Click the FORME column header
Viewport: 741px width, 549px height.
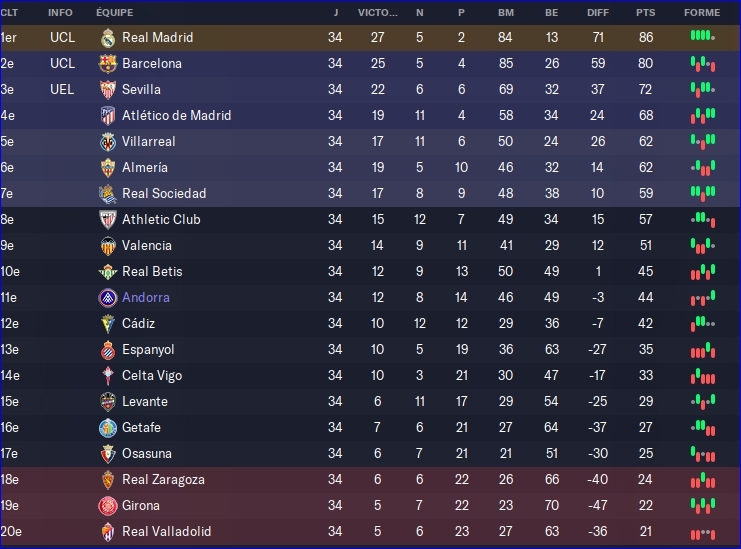point(702,13)
